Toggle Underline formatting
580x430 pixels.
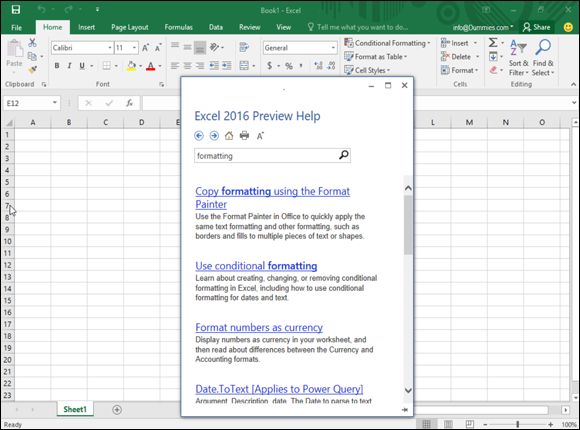tap(82, 66)
